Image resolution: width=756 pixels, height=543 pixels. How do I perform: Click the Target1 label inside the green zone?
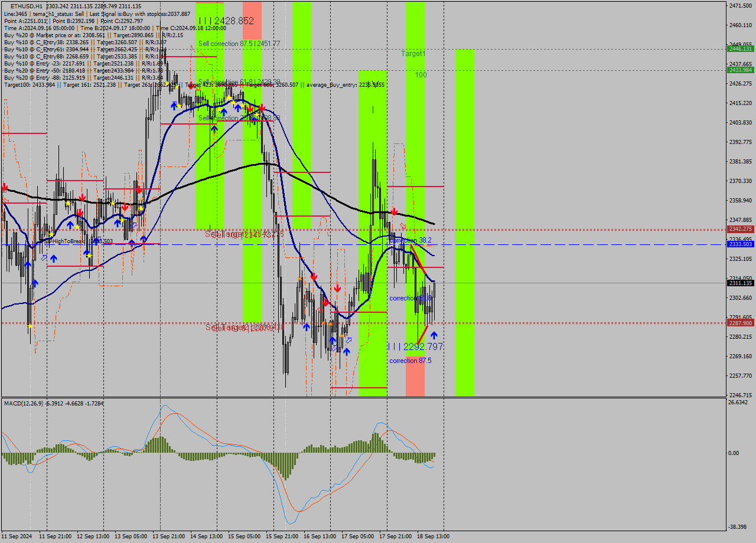tap(412, 53)
